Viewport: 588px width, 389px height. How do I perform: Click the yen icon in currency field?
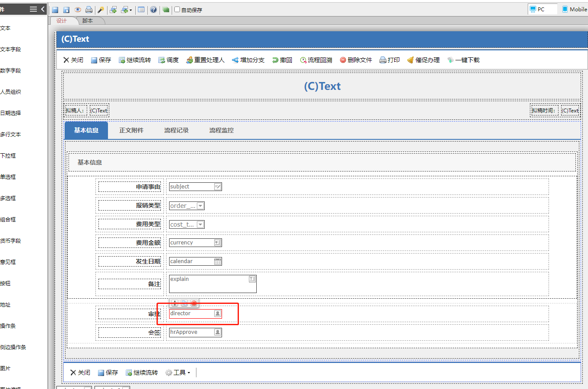[218, 243]
